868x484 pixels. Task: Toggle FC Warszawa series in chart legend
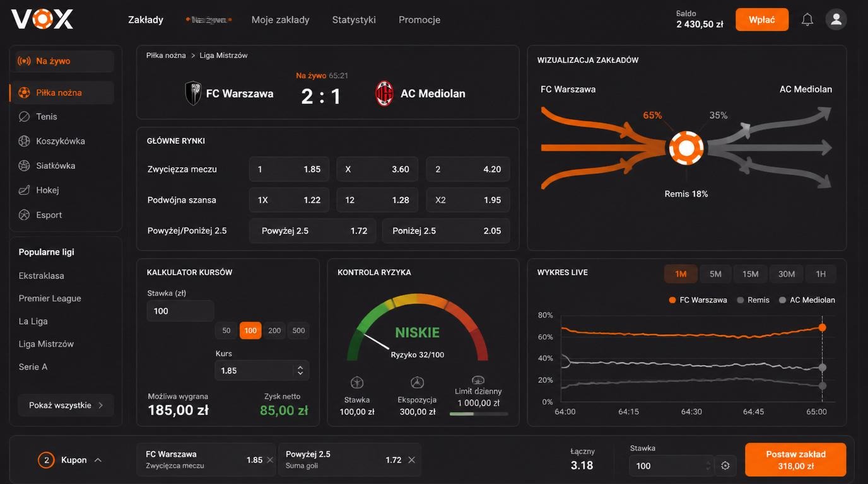[x=698, y=300]
